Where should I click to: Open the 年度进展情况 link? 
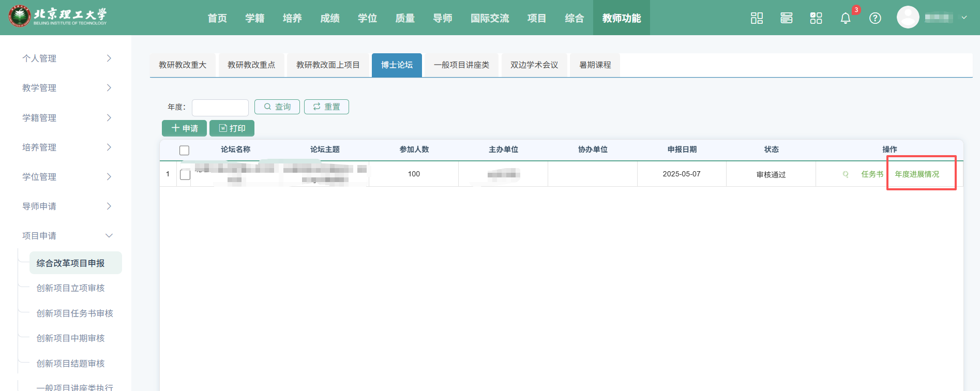tap(917, 174)
